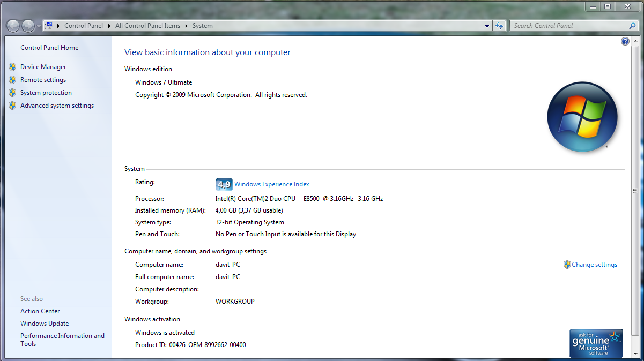Focus the Search Control Panel field
Screen dimensions: 644x361
568,26
